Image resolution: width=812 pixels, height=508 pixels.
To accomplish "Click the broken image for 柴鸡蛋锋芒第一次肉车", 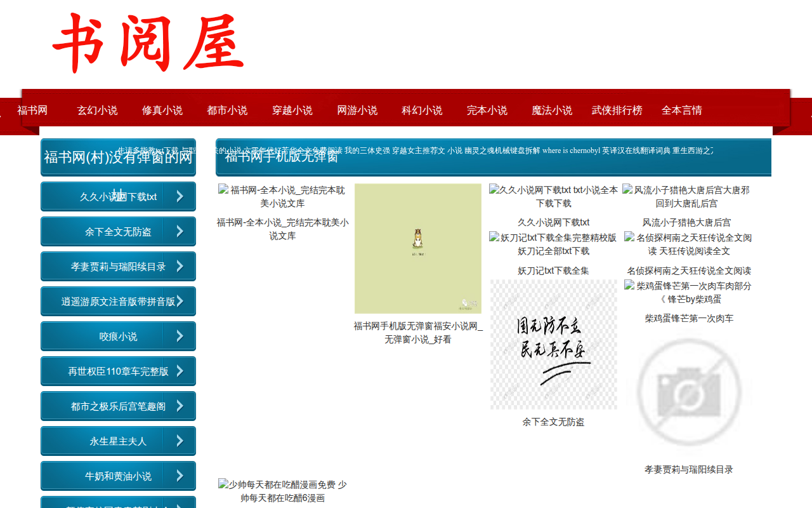I will [x=689, y=292].
